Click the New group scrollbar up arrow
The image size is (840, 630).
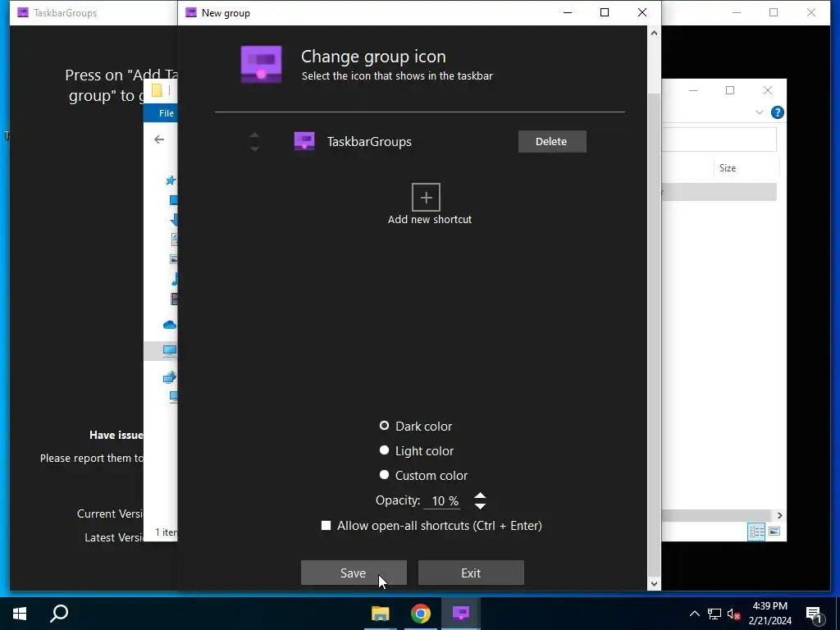[x=654, y=33]
